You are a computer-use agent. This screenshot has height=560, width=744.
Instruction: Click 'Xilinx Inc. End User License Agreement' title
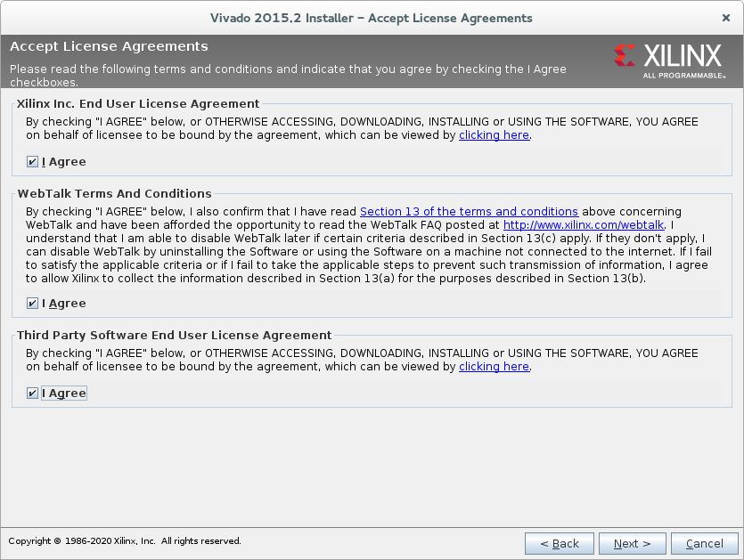138,104
